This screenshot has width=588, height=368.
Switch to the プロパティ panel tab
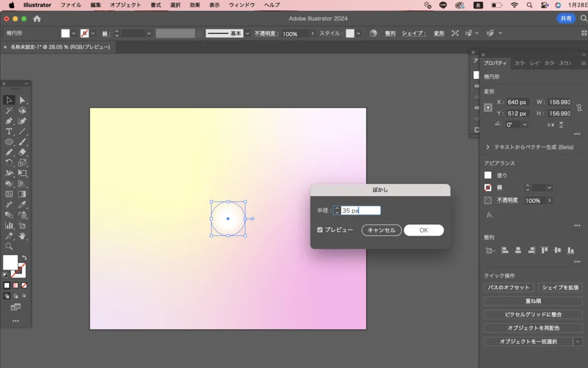pyautogui.click(x=495, y=63)
